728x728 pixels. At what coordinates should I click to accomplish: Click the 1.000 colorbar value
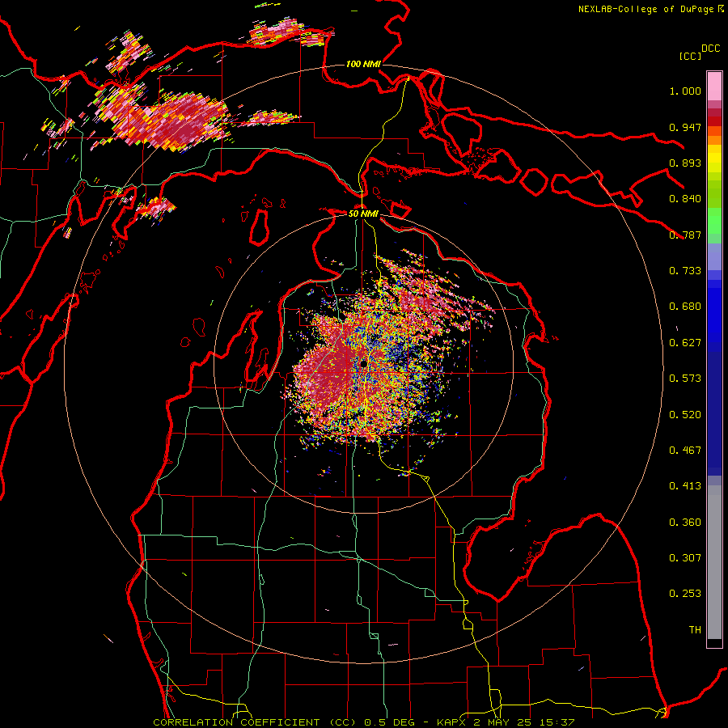pyautogui.click(x=685, y=91)
